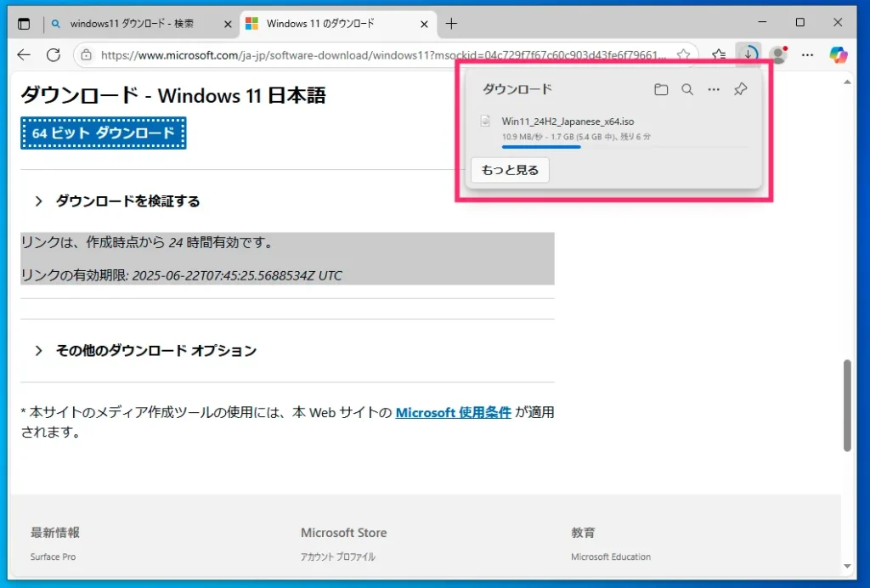Add this page to favorites star
Screen dimensions: 870x588
click(x=684, y=55)
